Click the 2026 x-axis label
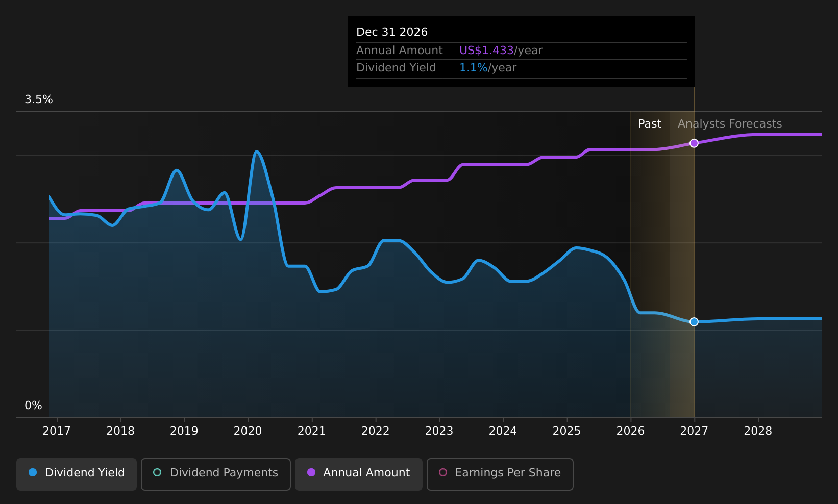Image resolution: width=838 pixels, height=504 pixels. pyautogui.click(x=631, y=431)
